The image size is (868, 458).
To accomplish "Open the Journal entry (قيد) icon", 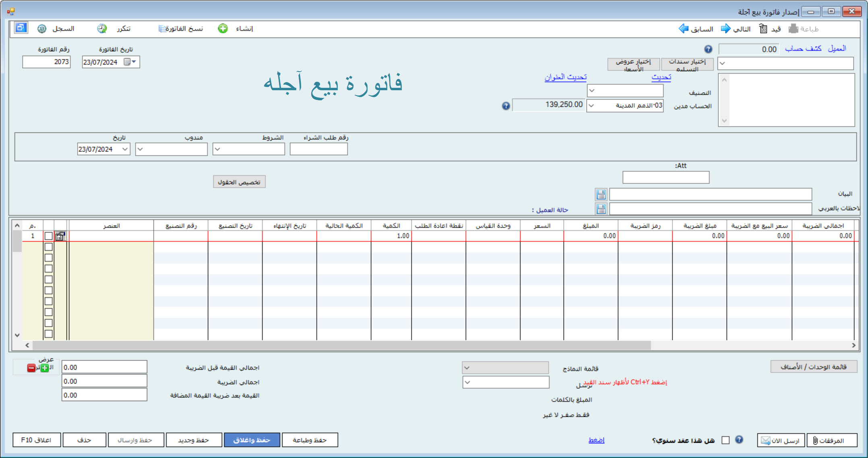I will pos(763,29).
